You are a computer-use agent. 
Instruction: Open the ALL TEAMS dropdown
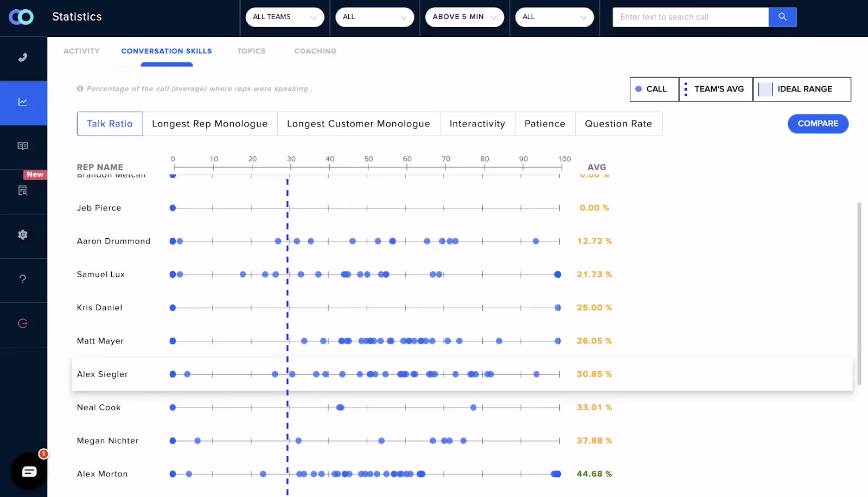(285, 17)
